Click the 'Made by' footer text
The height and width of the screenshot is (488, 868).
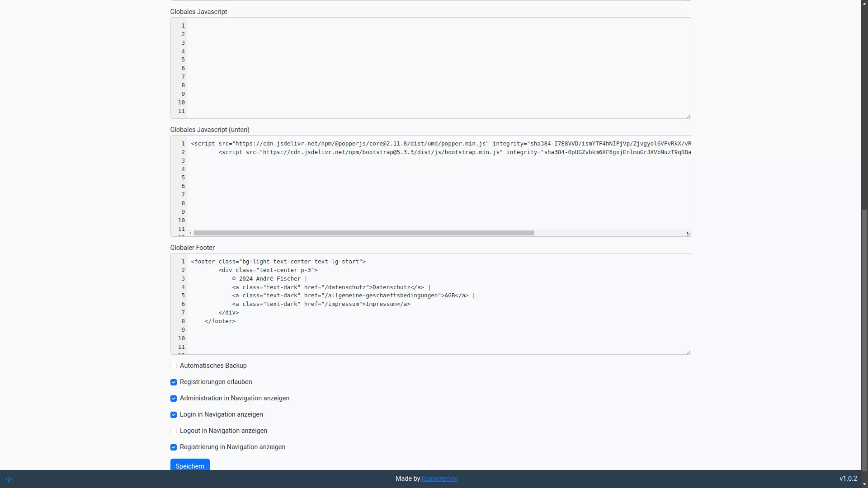click(x=408, y=479)
